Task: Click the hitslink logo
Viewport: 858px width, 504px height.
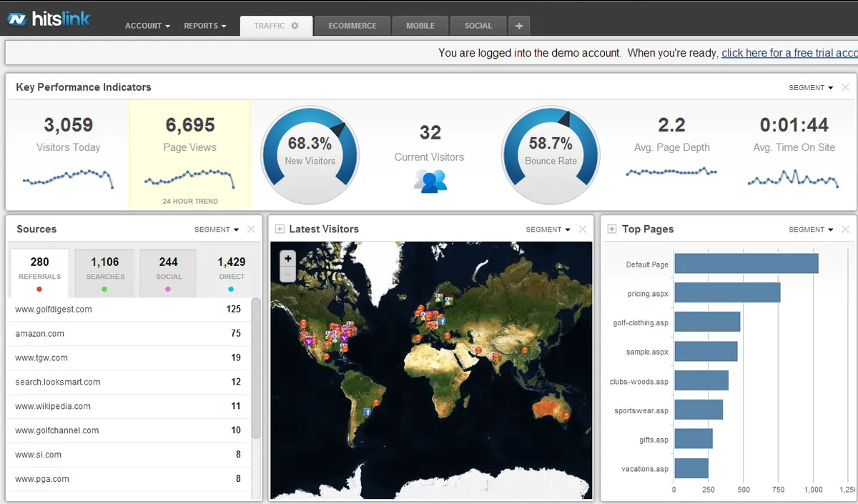Action: pos(49,19)
